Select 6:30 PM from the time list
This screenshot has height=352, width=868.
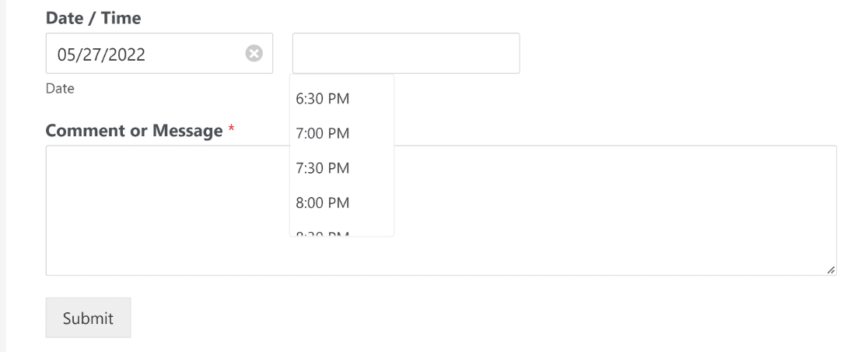pos(341,99)
